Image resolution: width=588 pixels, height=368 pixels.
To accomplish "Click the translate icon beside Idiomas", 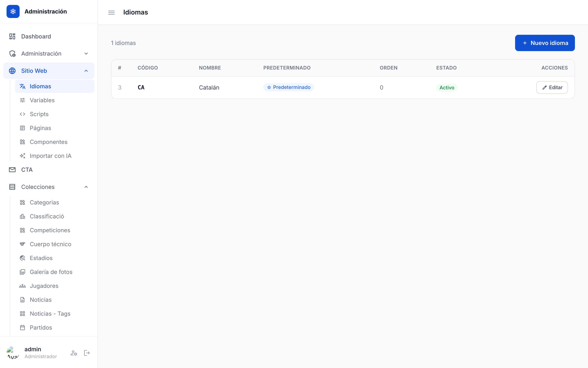I will pos(22,86).
